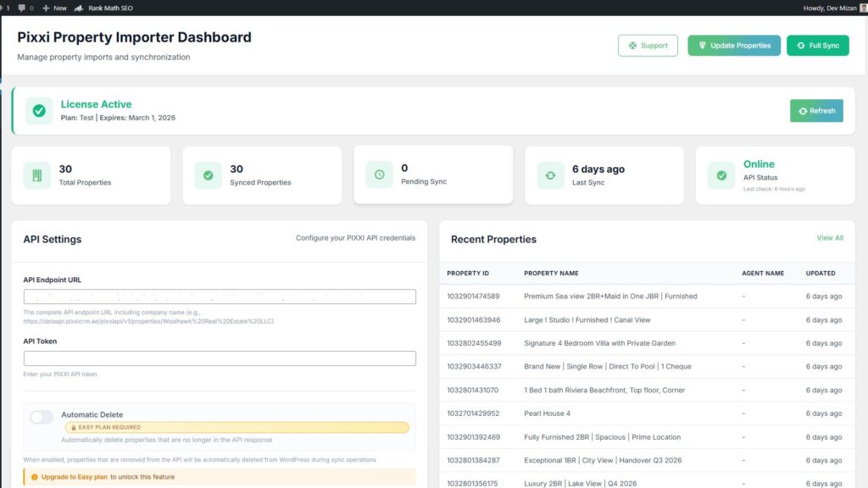Screen dimensions: 868x488
Task: Open View All recent properties link
Action: (x=829, y=238)
